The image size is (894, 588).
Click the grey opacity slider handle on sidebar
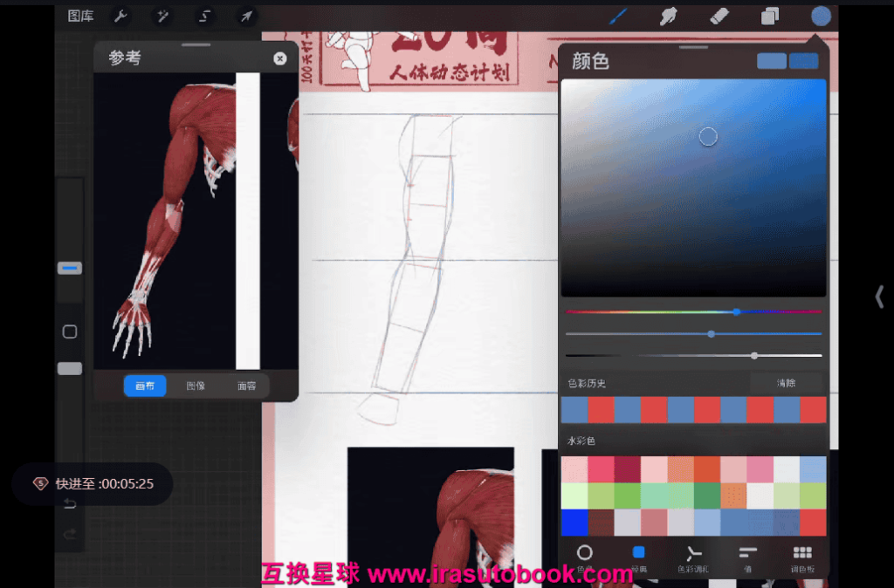(x=70, y=369)
